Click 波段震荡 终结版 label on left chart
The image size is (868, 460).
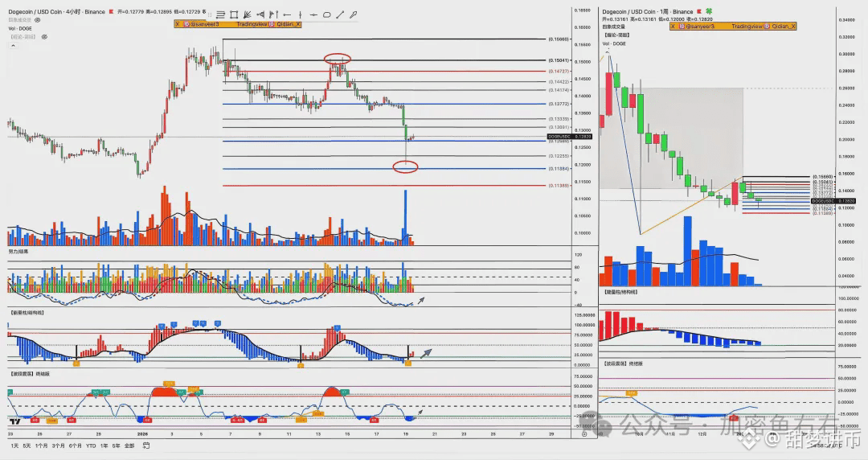pyautogui.click(x=30, y=373)
